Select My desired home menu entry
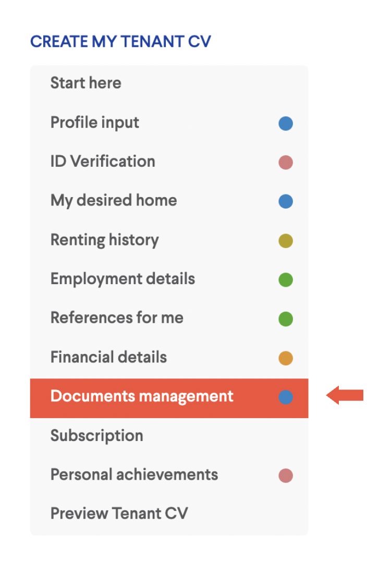The height and width of the screenshot is (563, 392). [x=169, y=201]
